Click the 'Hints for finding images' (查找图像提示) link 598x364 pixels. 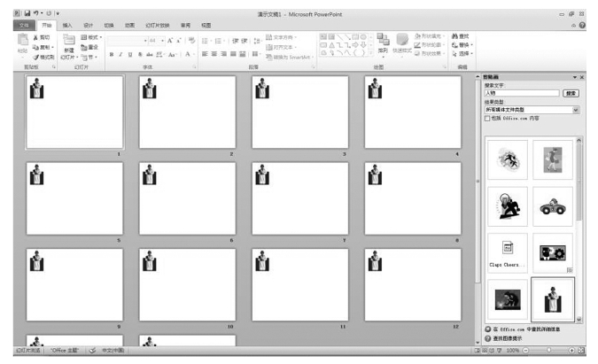(x=508, y=338)
